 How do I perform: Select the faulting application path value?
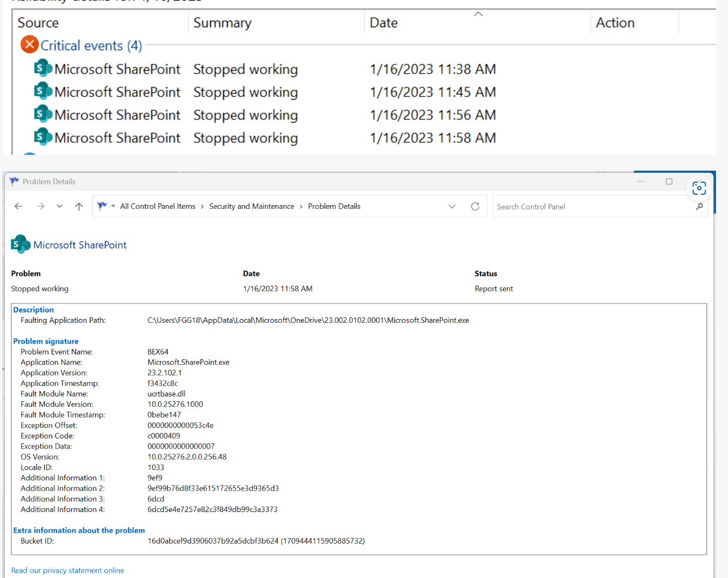[x=308, y=320]
